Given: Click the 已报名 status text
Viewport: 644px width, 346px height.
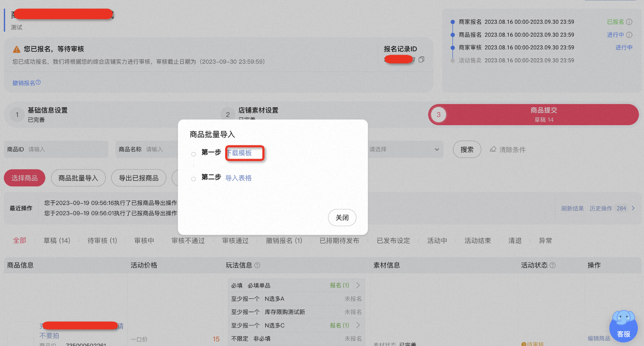Looking at the screenshot, I should coord(616,22).
